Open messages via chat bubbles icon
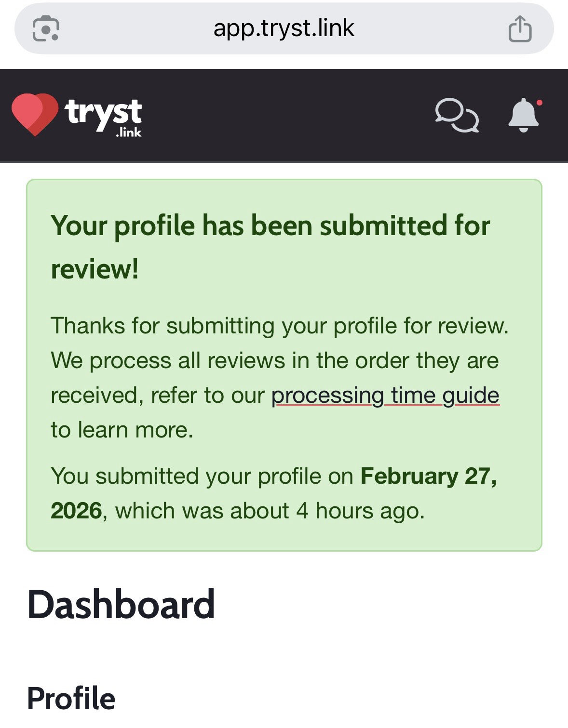The height and width of the screenshot is (728, 568). 457,115
